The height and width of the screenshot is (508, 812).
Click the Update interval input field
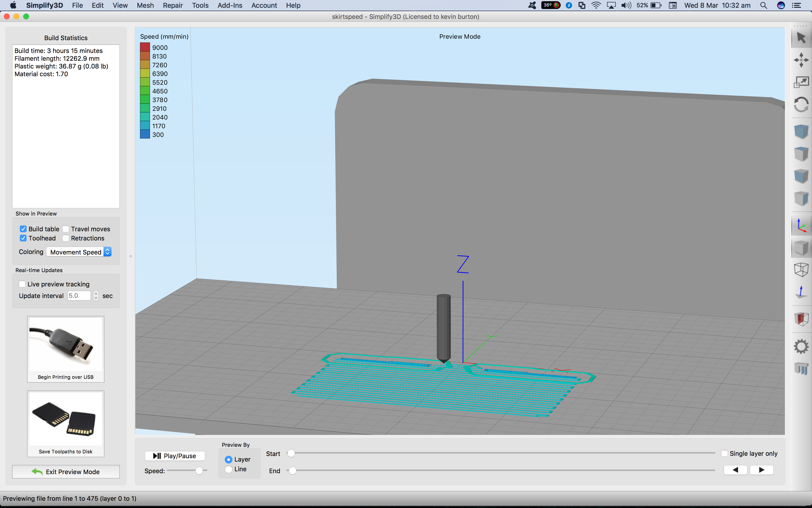coord(79,296)
